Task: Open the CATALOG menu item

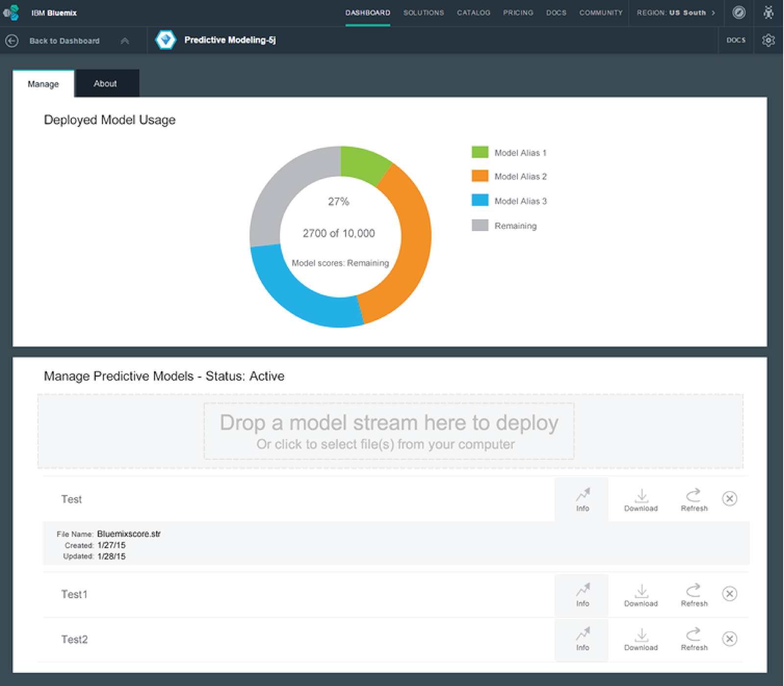Action: point(473,13)
